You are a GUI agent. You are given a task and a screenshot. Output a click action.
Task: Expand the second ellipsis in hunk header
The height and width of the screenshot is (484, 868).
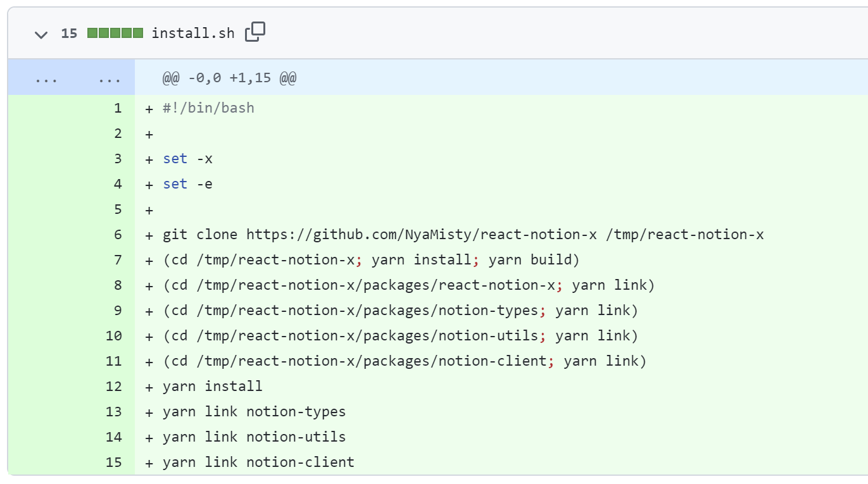point(110,79)
